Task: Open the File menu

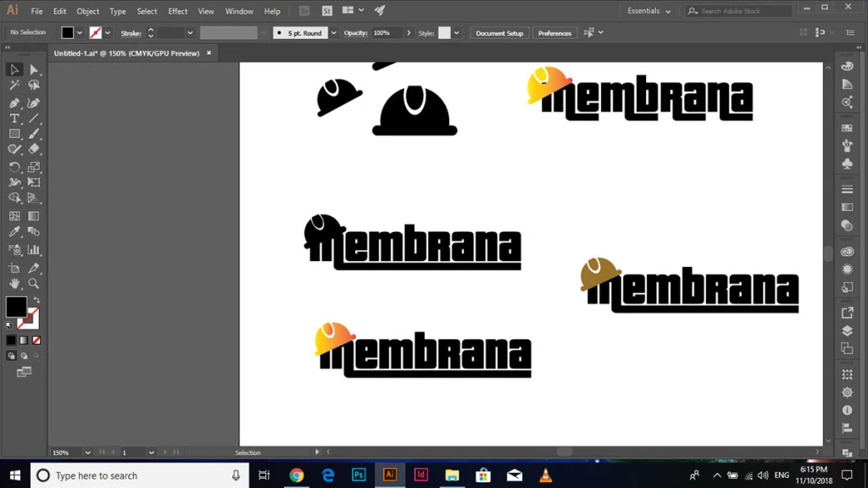Action: (x=36, y=11)
